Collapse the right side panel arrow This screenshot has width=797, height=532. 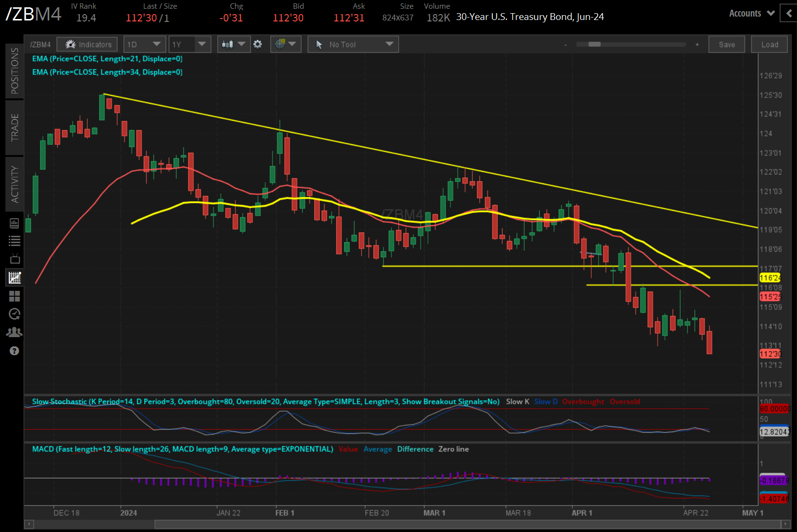coord(789,13)
